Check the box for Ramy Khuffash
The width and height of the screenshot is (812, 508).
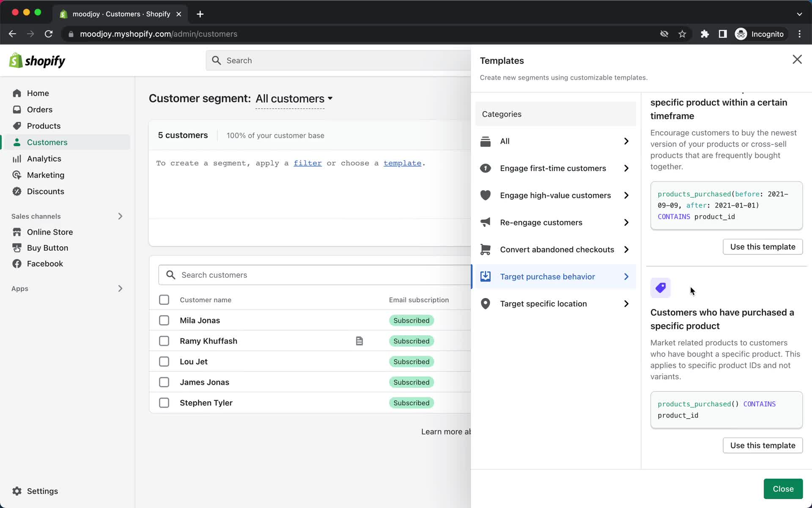point(164,341)
